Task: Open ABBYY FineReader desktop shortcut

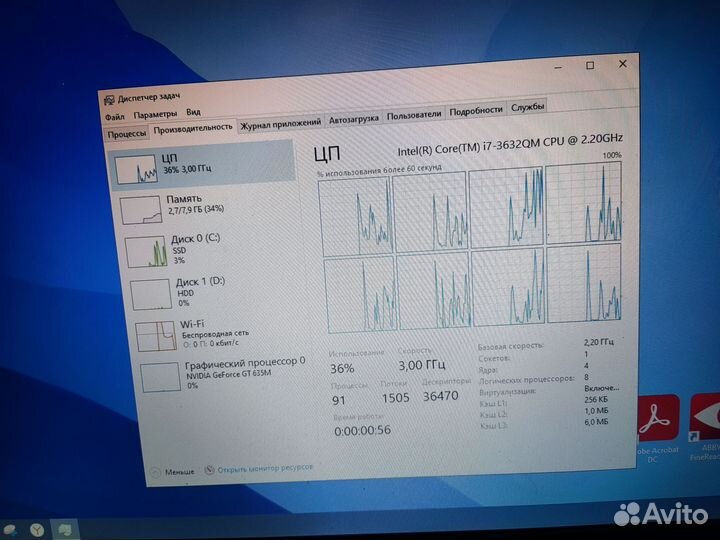Action: 705,427
